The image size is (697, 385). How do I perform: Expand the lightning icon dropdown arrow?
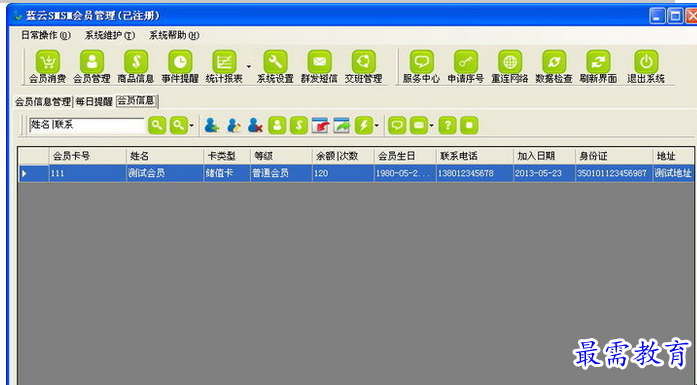(377, 126)
